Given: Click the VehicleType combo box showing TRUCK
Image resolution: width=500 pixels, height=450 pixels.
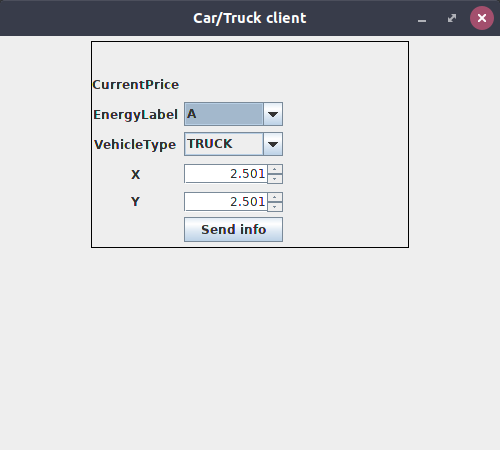Looking at the screenshot, I should 233,144.
